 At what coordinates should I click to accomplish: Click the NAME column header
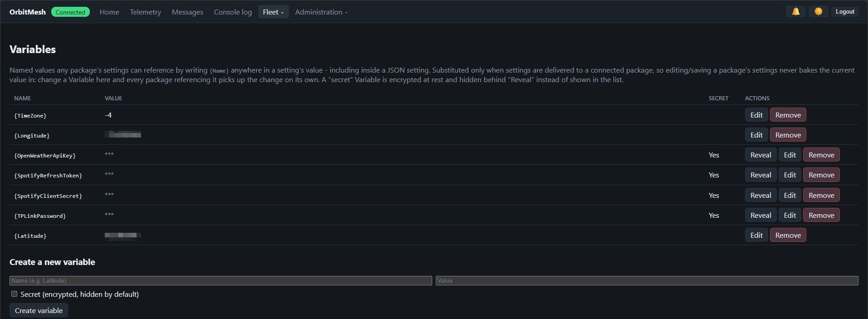click(x=23, y=98)
